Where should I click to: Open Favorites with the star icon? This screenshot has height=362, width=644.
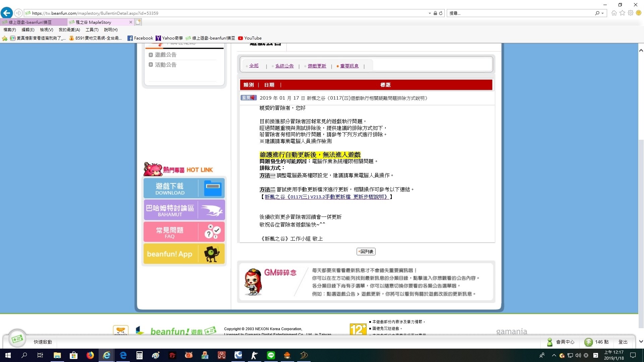click(623, 13)
